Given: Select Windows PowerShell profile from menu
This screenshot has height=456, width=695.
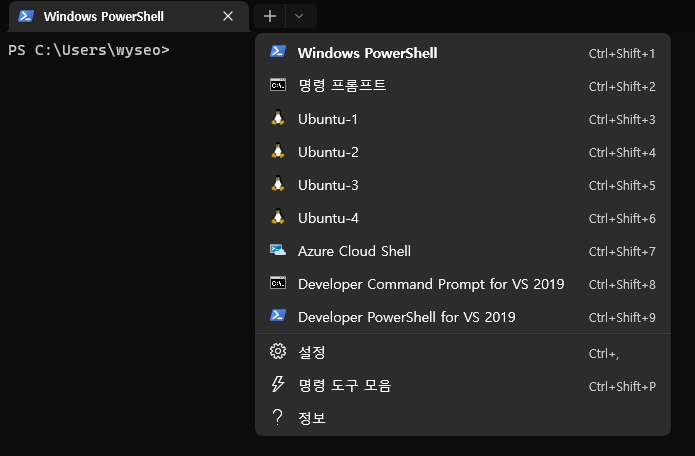Looking at the screenshot, I should coord(463,53).
